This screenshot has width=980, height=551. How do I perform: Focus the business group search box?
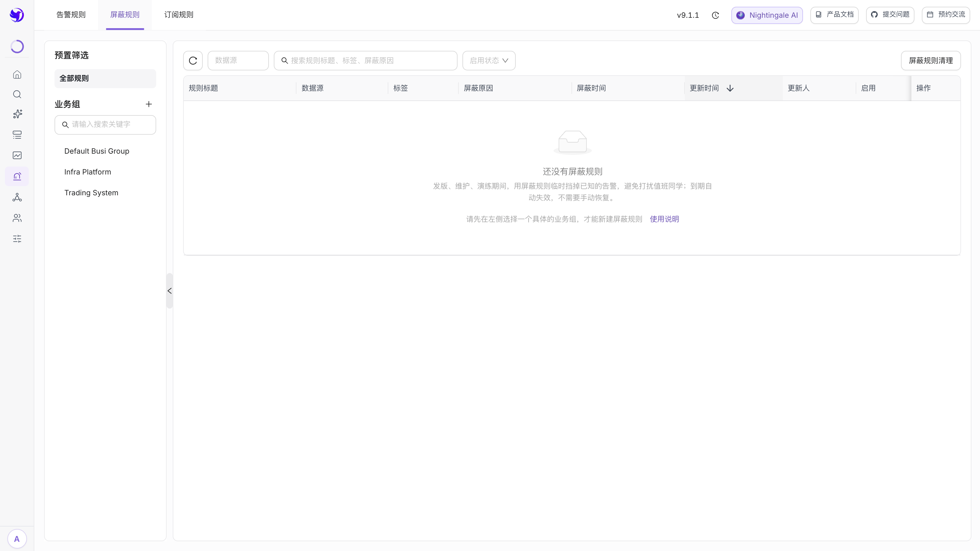point(105,125)
